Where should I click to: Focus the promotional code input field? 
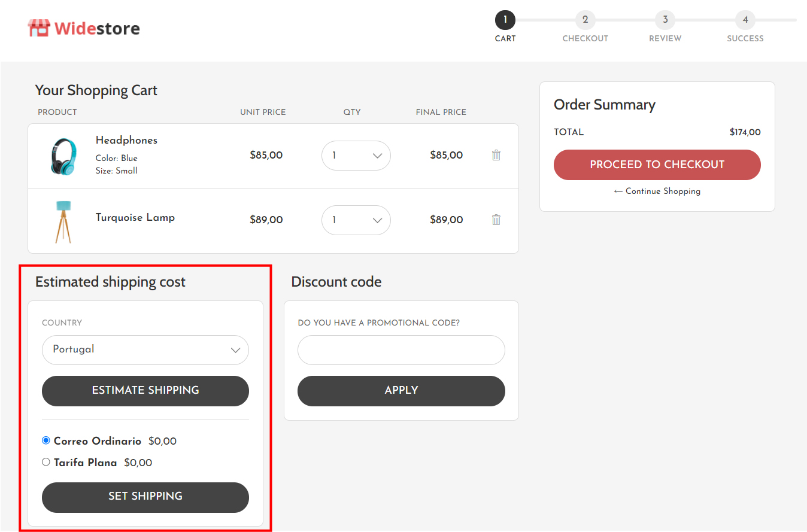coord(401,350)
